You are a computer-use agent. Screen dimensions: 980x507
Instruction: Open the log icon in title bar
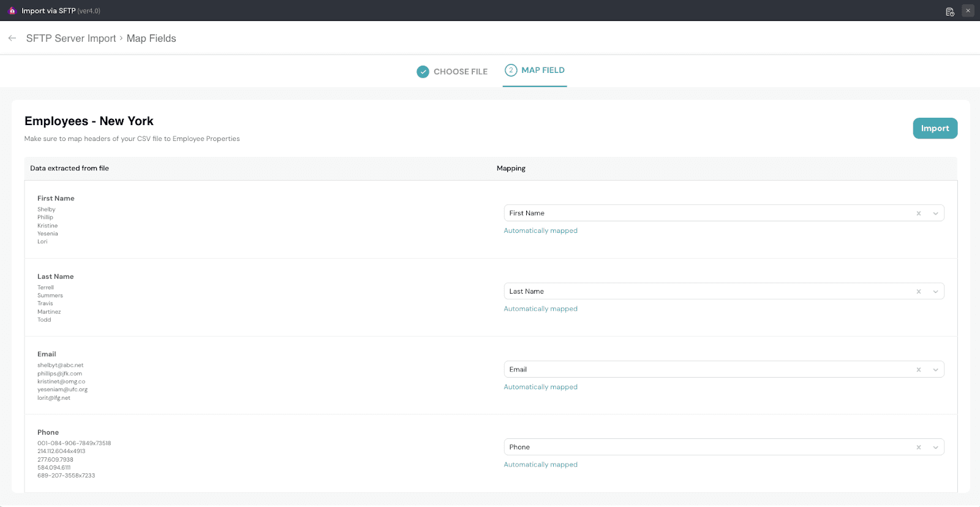950,11
